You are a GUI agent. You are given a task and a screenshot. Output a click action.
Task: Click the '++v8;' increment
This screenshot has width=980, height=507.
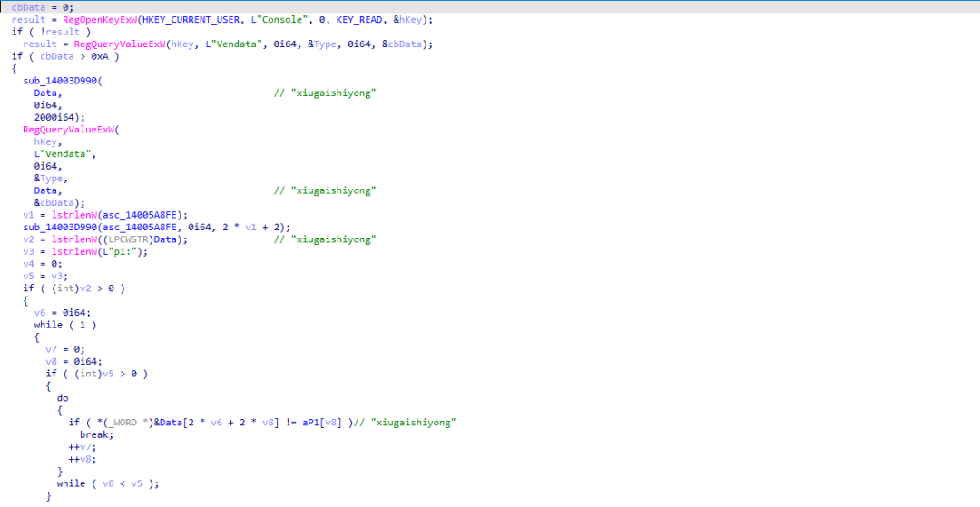pos(83,459)
